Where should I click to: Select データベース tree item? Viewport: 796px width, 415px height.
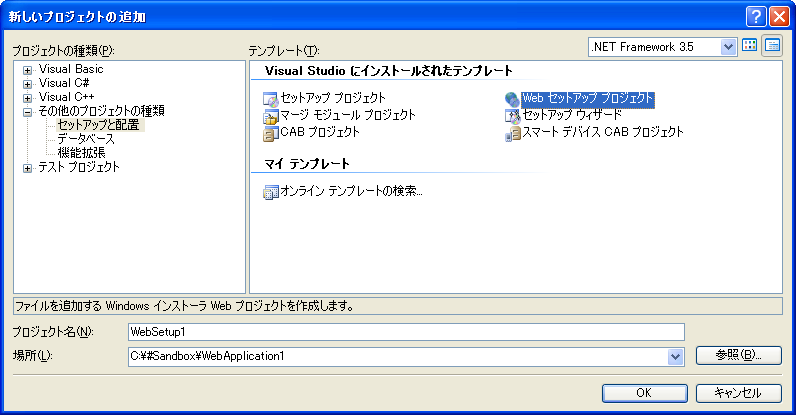[86, 139]
